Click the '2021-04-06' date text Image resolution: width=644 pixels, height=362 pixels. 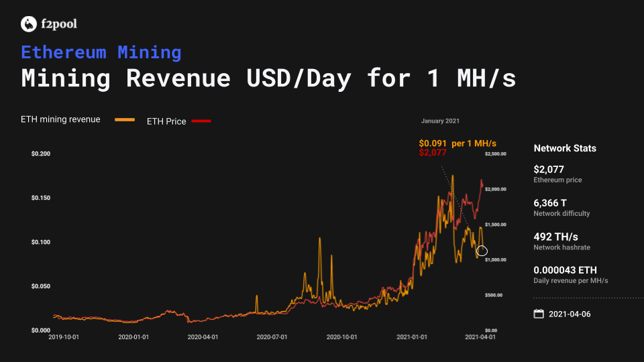click(570, 314)
